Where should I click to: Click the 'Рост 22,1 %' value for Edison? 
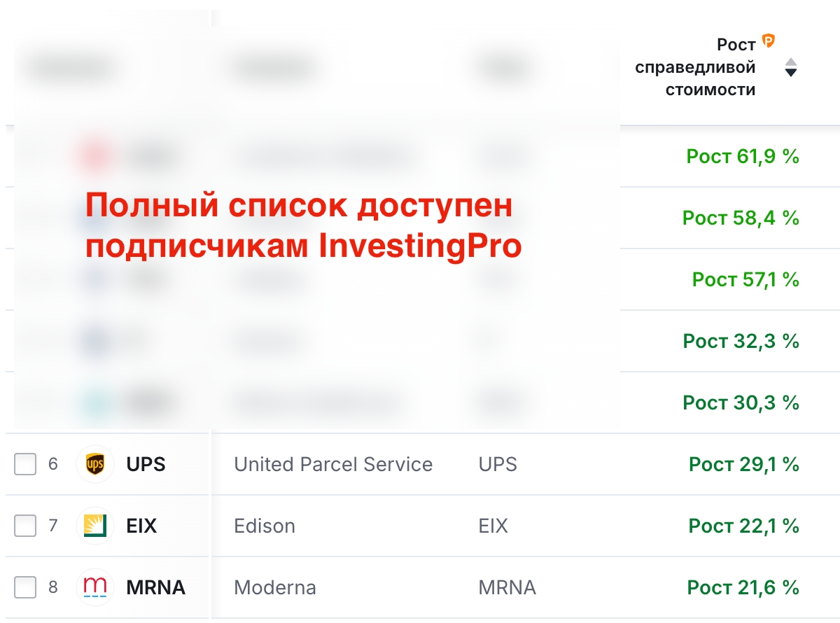click(743, 526)
